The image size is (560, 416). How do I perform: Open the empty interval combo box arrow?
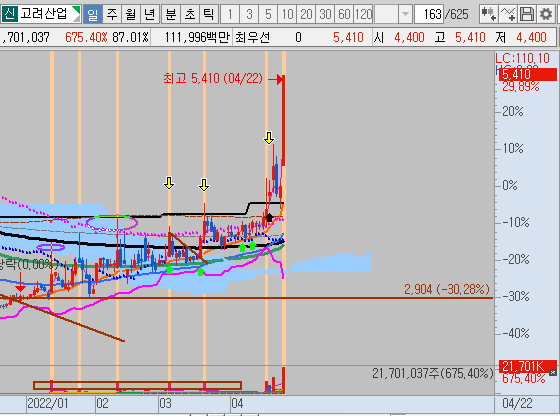pyautogui.click(x=405, y=14)
